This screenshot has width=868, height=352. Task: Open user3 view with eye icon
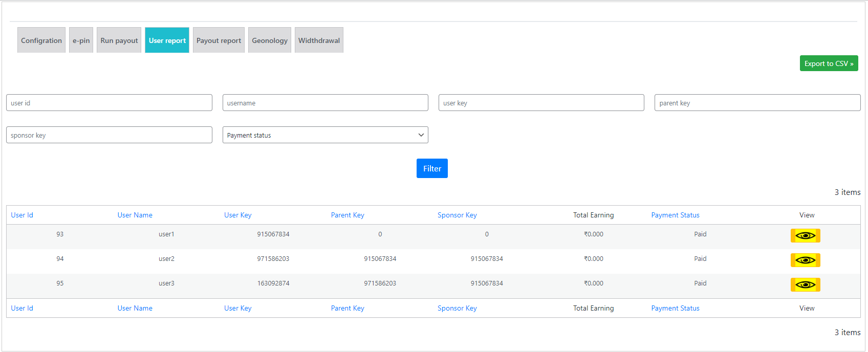pos(805,284)
